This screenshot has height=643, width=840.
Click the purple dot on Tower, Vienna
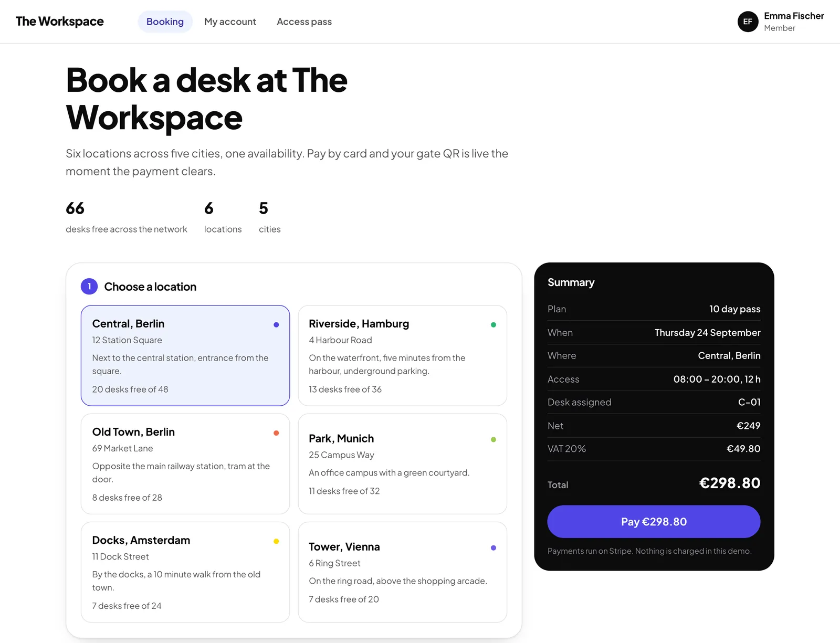point(493,548)
